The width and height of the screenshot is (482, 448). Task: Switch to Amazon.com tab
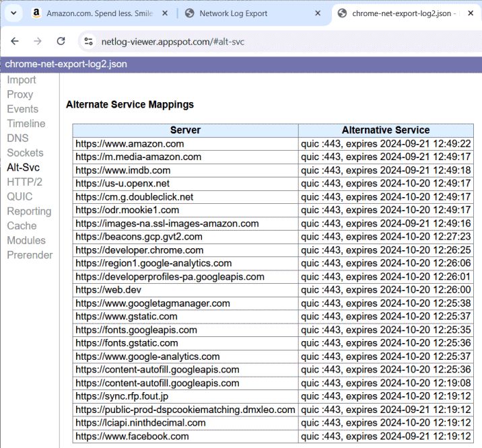click(100, 13)
